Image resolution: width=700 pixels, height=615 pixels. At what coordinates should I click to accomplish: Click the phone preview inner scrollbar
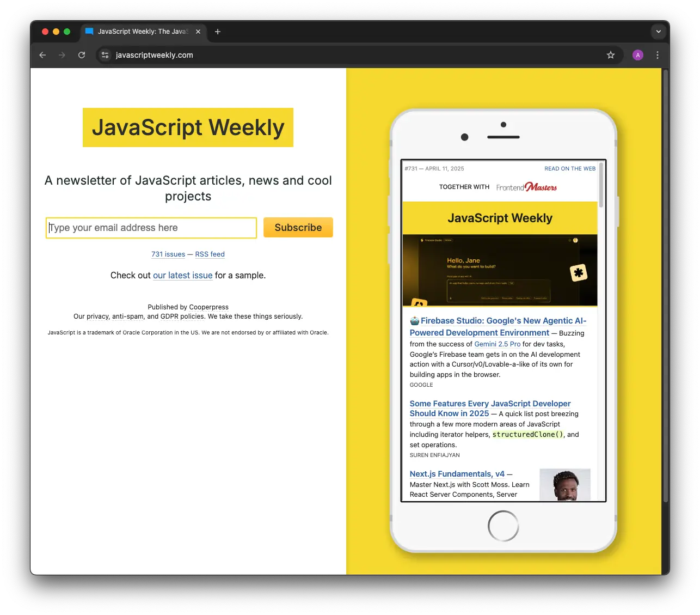click(x=601, y=185)
